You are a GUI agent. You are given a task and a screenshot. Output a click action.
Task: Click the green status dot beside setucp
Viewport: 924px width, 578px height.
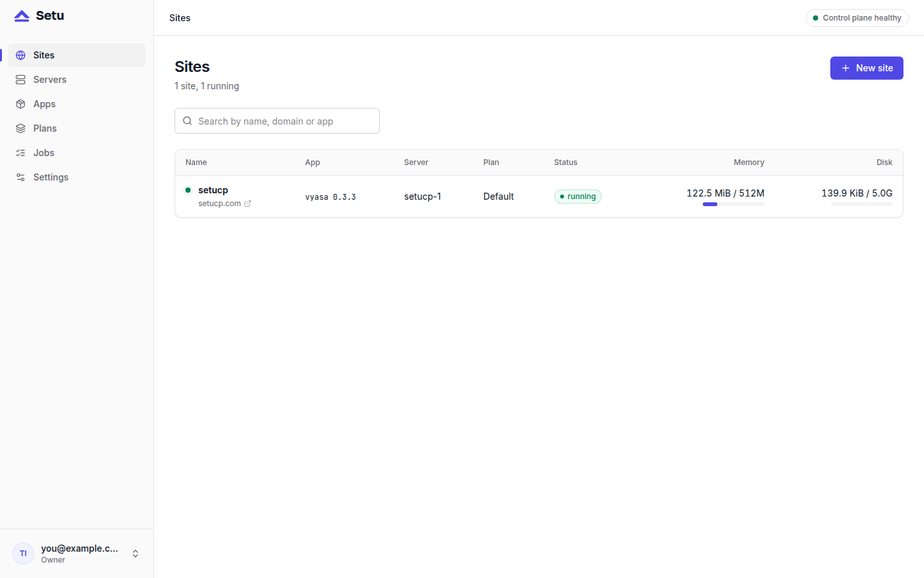[x=188, y=190]
